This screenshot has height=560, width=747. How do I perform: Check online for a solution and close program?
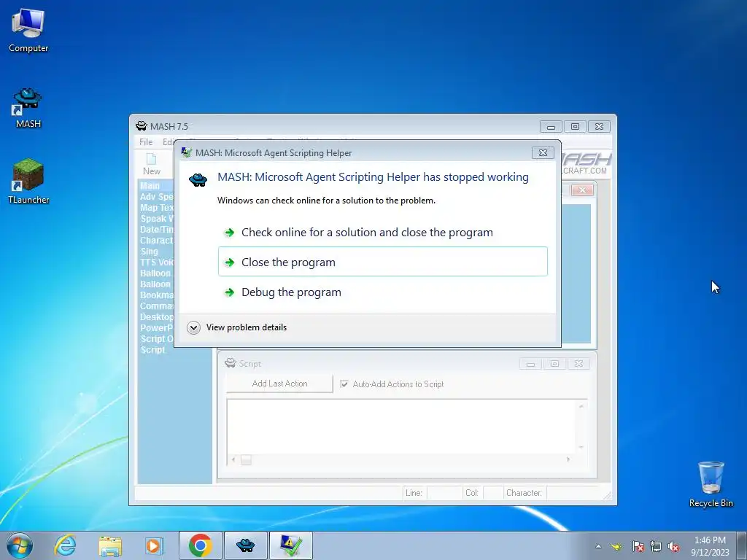coord(382,233)
